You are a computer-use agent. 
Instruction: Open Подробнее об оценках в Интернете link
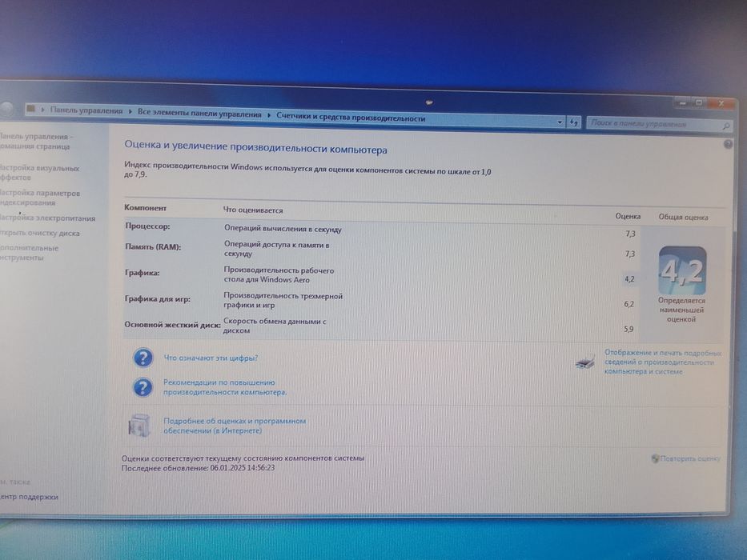pyautogui.click(x=235, y=426)
